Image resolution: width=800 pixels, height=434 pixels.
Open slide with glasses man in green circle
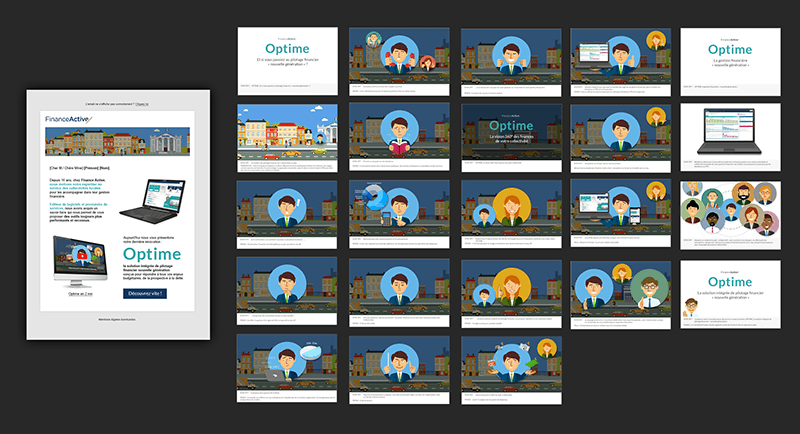coord(621,295)
